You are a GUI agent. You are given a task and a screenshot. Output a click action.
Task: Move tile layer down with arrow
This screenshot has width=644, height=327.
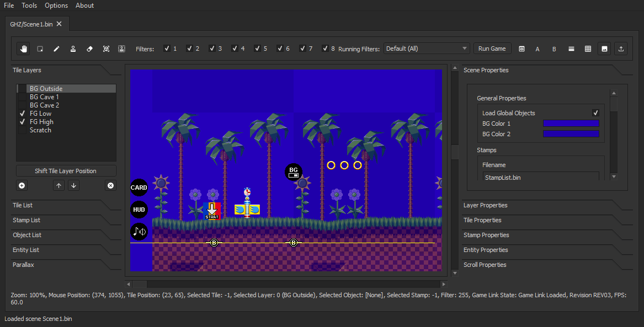[73, 185]
